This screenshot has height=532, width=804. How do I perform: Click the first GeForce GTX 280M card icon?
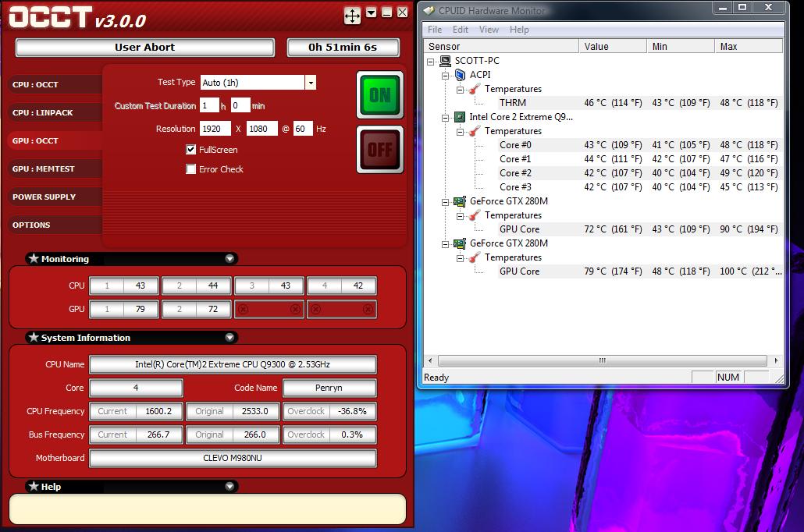point(460,201)
